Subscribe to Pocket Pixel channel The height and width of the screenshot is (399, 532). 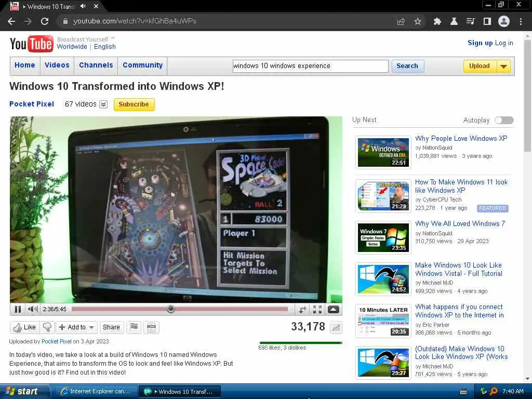134,104
